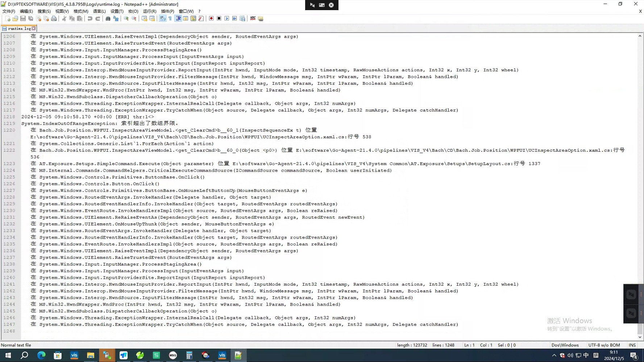Open 文件(F) menu
Image resolution: width=644 pixels, height=362 pixels.
(9, 11)
